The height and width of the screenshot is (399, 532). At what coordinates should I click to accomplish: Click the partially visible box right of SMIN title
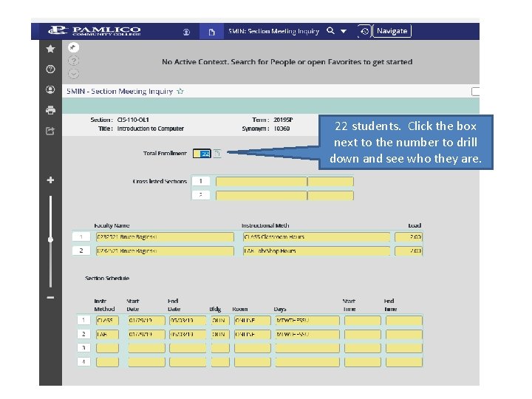[x=476, y=92]
